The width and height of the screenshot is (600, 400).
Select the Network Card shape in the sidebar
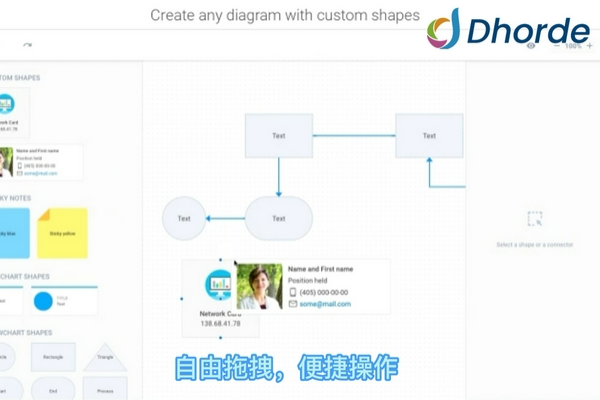(7, 109)
